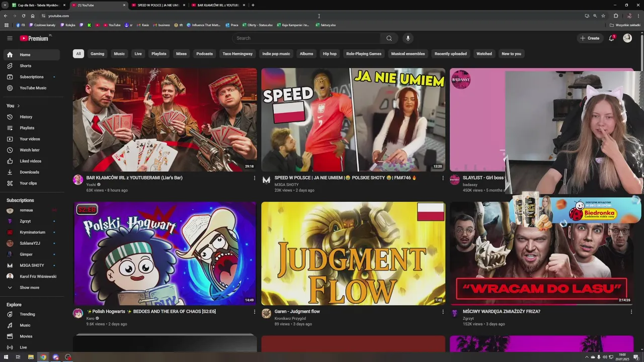Open remsua channel subscription

click(x=31, y=210)
